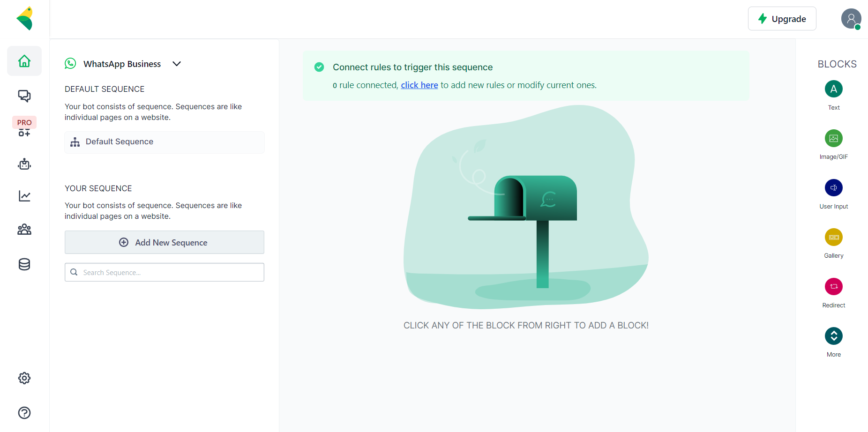Click the Upgrade button
Image resolution: width=868 pixels, height=432 pixels.
click(782, 19)
